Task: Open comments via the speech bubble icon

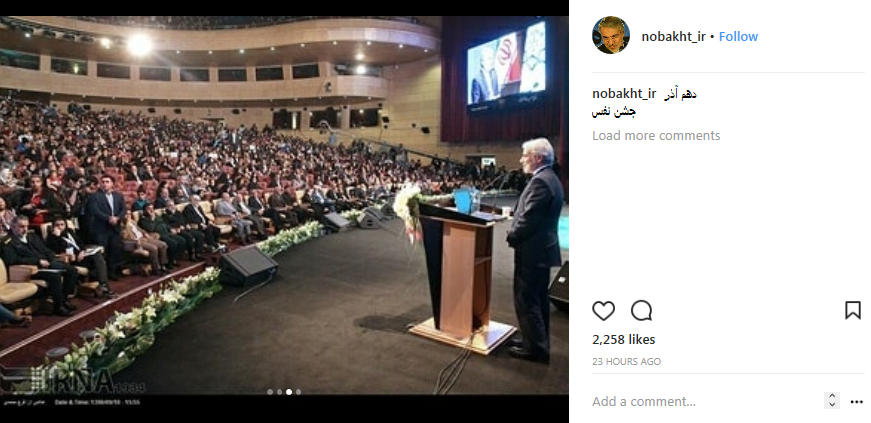Action: pyautogui.click(x=642, y=311)
